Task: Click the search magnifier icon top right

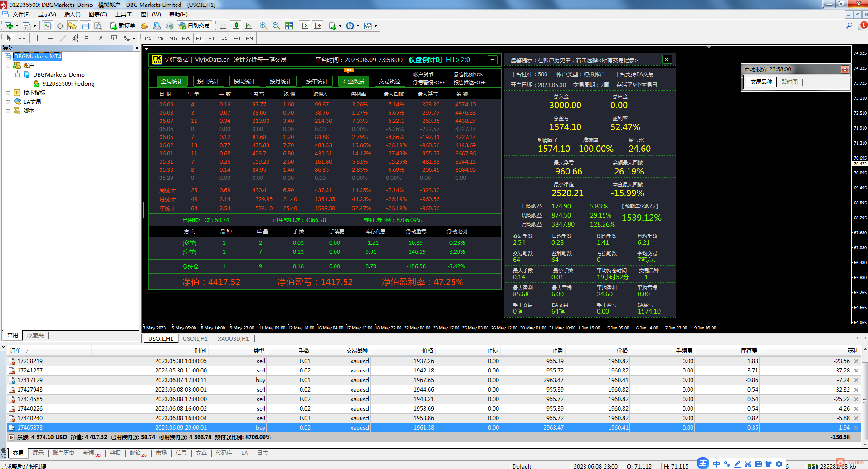Action: tap(849, 26)
